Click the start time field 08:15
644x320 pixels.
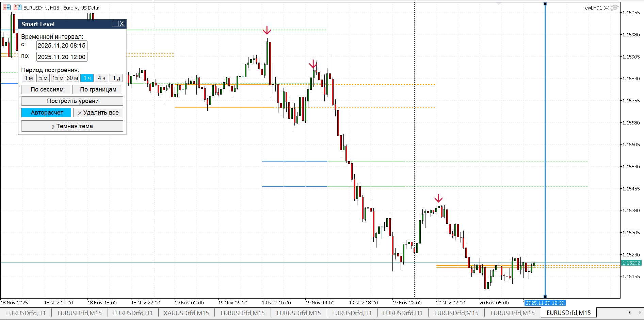pos(62,46)
